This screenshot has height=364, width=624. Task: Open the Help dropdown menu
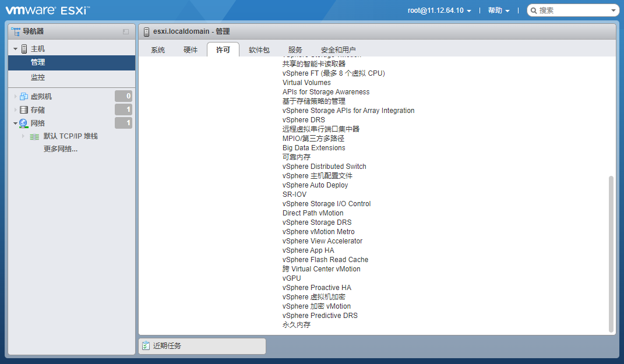[499, 10]
